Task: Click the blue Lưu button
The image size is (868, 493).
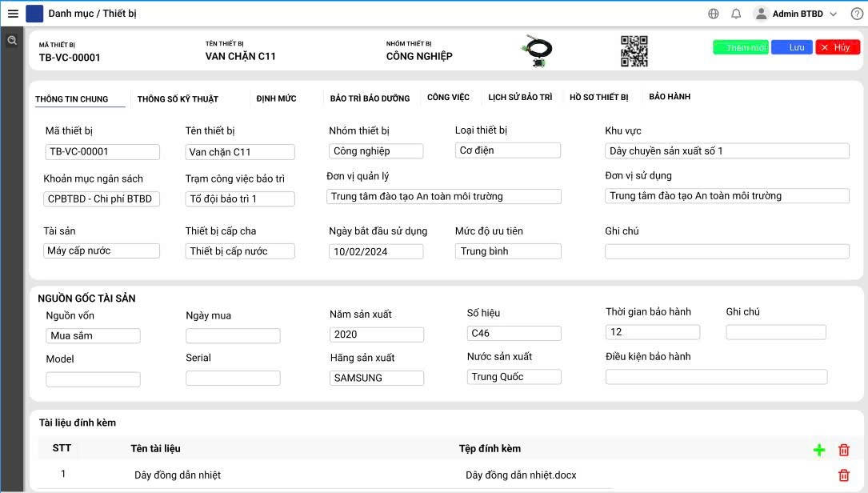Action: click(x=791, y=47)
